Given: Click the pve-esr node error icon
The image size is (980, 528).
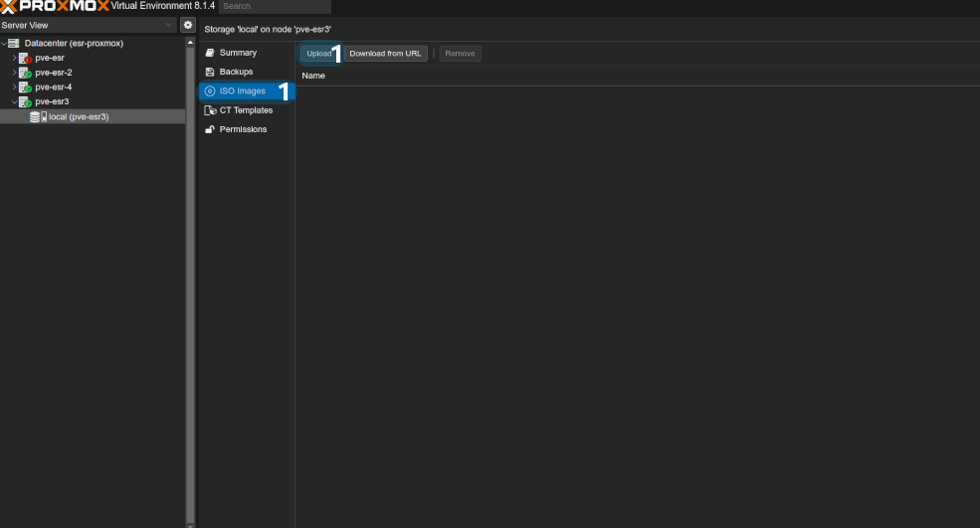Looking at the screenshot, I should pos(25,58).
